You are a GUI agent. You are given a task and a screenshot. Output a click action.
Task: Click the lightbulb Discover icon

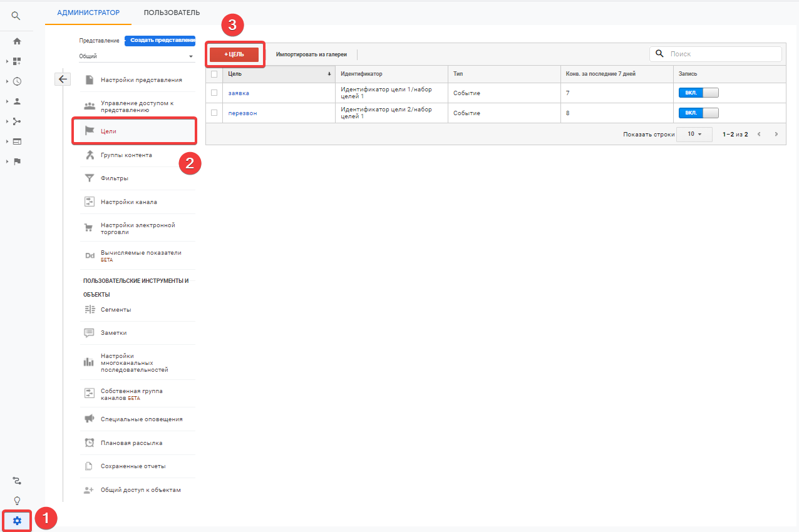tap(17, 501)
